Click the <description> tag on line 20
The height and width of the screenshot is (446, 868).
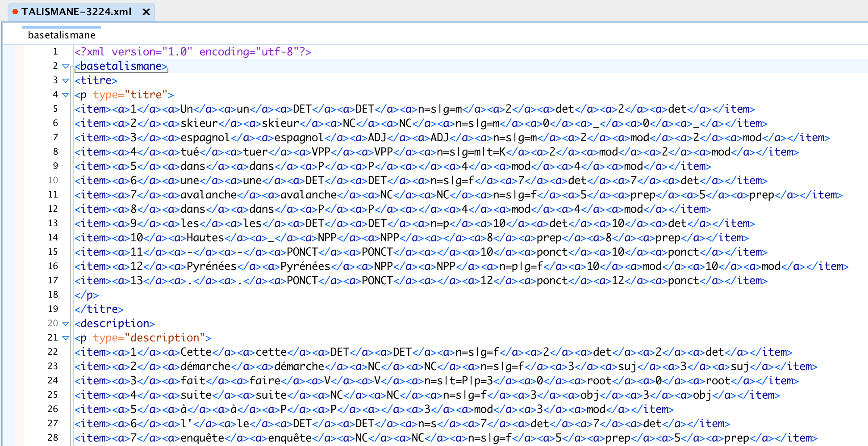(115, 324)
